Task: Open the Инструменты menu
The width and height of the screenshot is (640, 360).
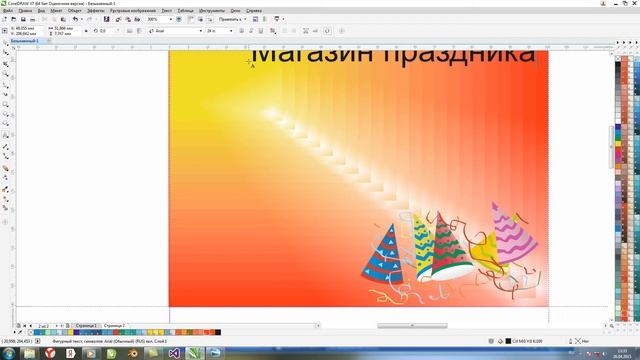Action: (x=212, y=11)
